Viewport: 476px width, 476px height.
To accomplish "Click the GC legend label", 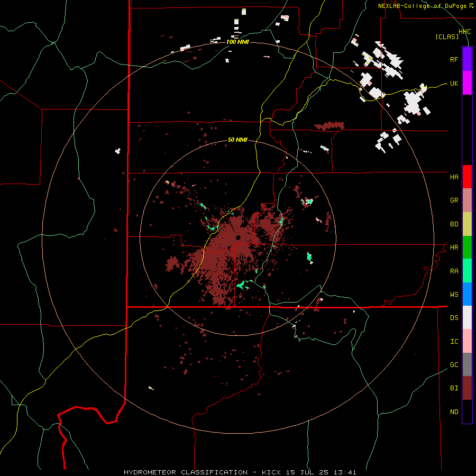I will [454, 365].
